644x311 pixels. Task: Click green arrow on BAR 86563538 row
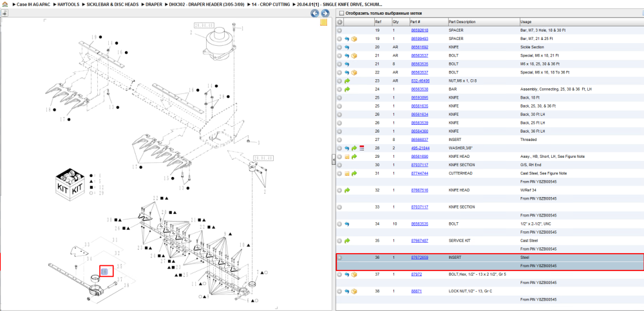(347, 89)
